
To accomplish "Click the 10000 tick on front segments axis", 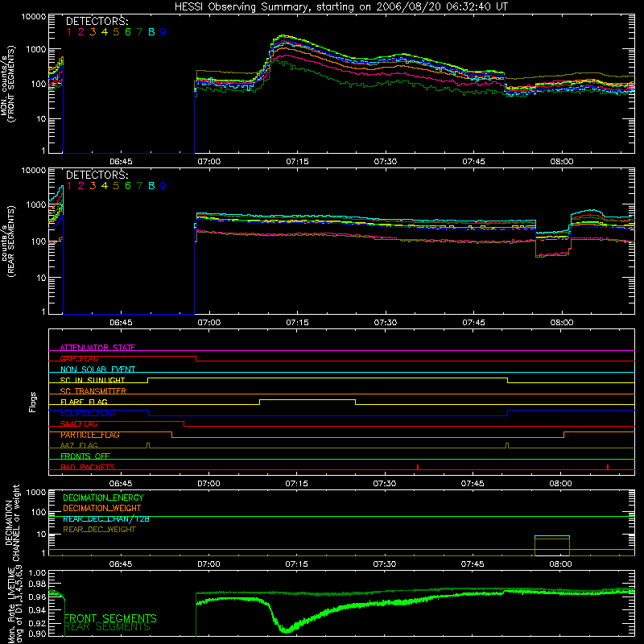I will [34, 16].
